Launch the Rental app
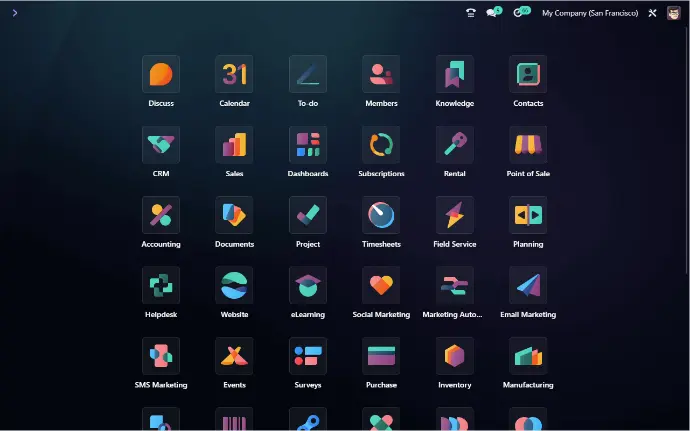690x431 pixels. (x=455, y=144)
